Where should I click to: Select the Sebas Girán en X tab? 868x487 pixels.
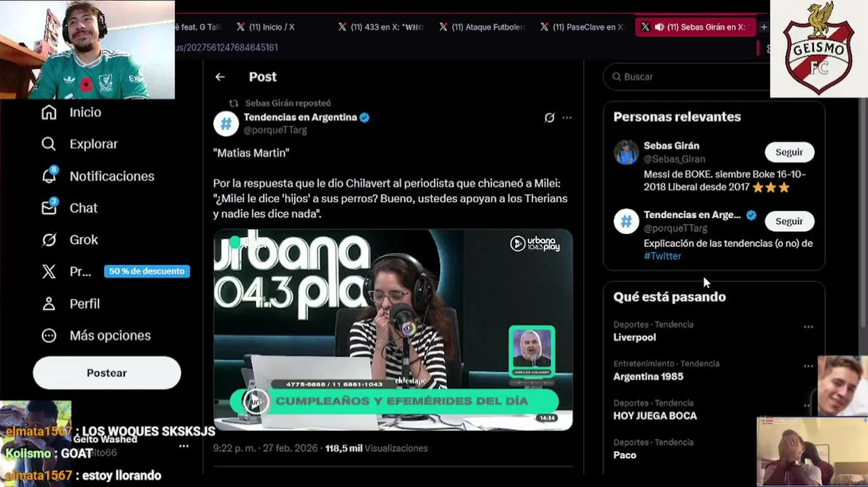coord(695,27)
